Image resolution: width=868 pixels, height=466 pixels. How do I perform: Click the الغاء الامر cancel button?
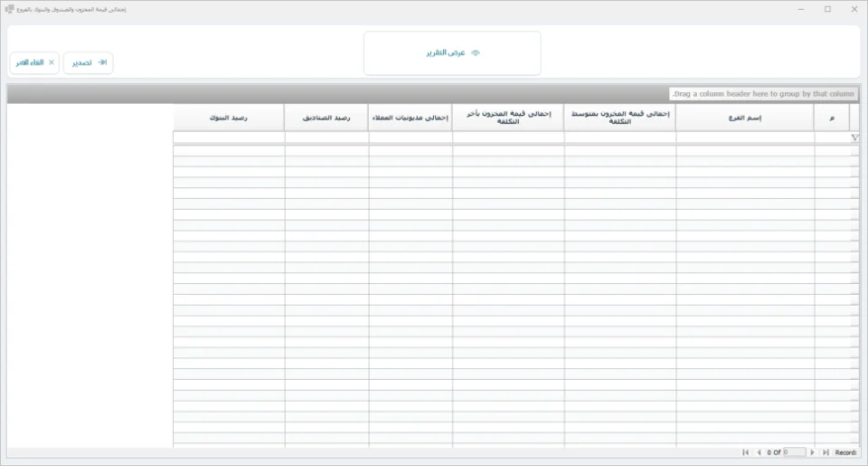click(34, 62)
